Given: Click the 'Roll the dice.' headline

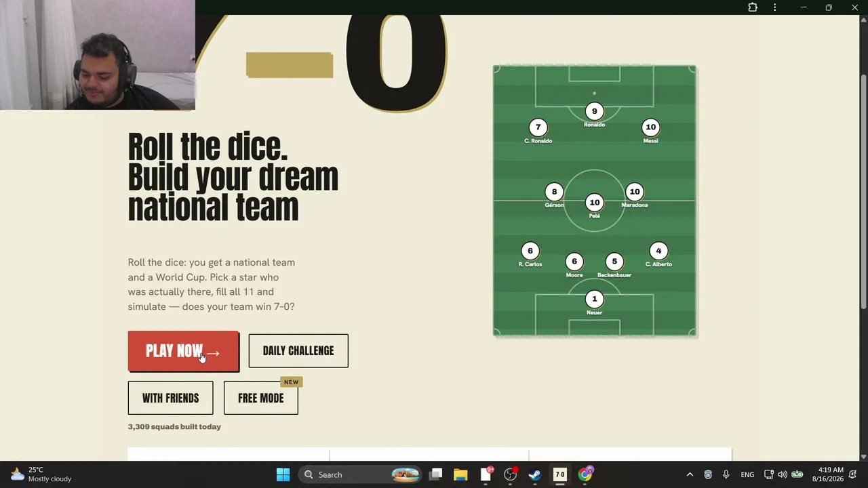Looking at the screenshot, I should 208,146.
